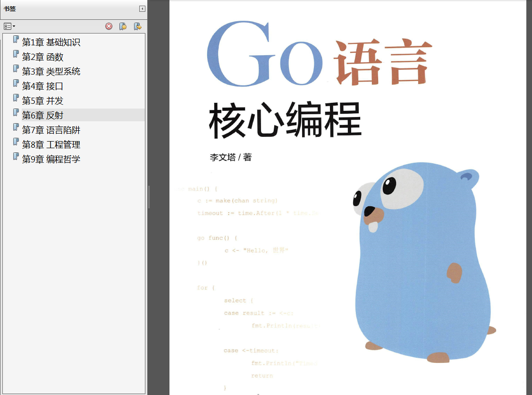Open bookmark 第4章 接口
Screen dimensions: 532x395
tap(43, 86)
